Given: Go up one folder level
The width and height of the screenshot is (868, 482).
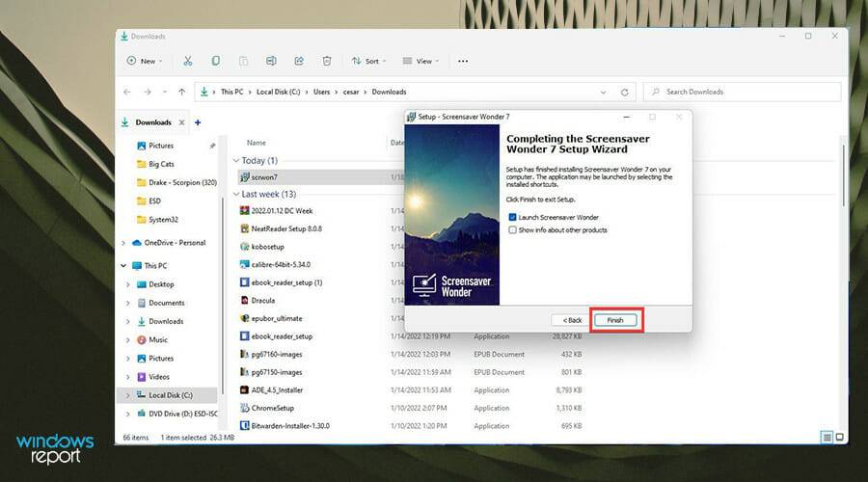Looking at the screenshot, I should (181, 92).
